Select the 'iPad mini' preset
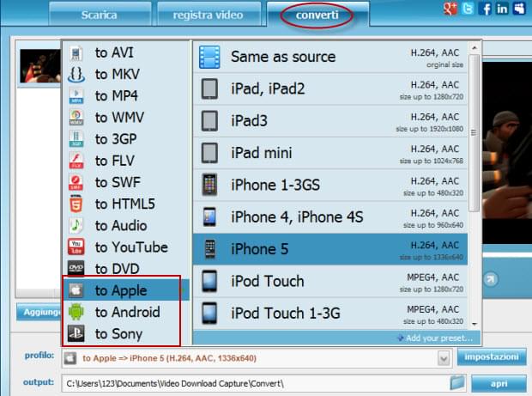This screenshot has width=532, height=396. pyautogui.click(x=330, y=153)
